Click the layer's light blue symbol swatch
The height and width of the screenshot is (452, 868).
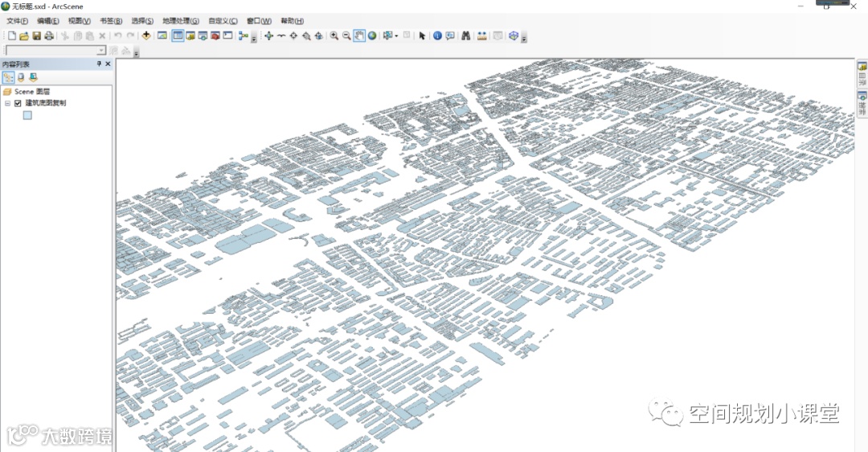pos(27,115)
